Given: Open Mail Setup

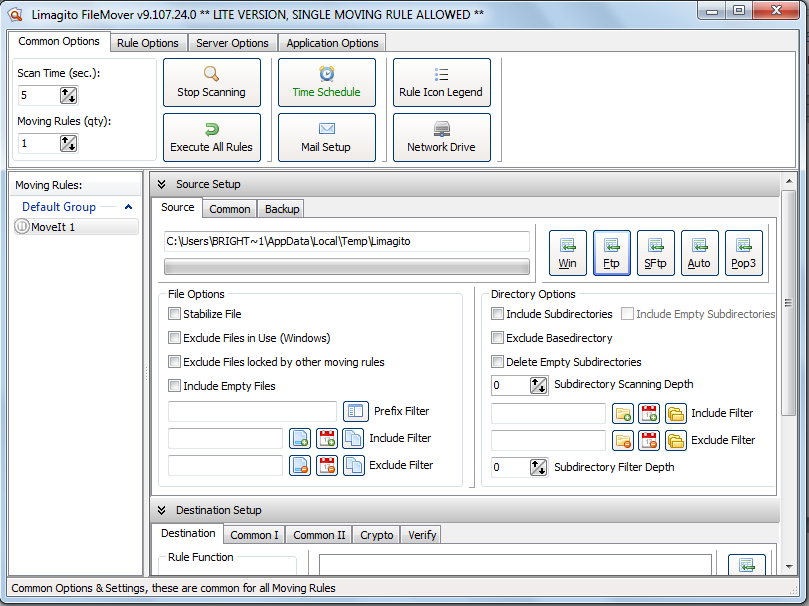Looking at the screenshot, I should click(326, 137).
